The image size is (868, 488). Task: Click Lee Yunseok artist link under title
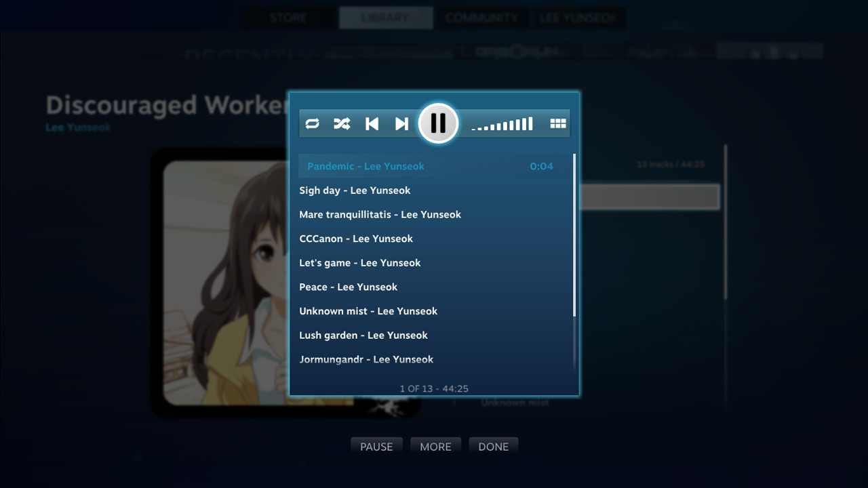click(78, 127)
